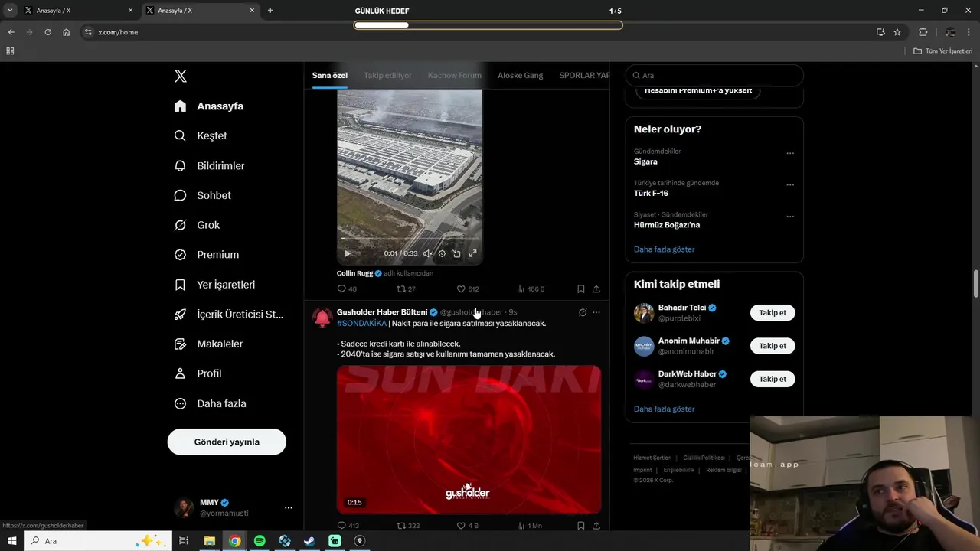Open İçerik Üreticisi Stüdyosu
This screenshot has width=980, height=551.
[x=228, y=315]
